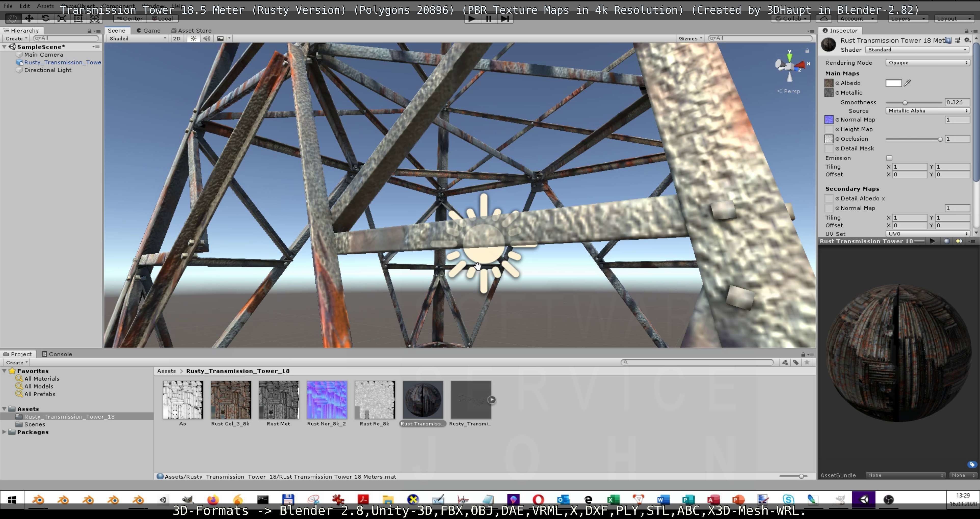Click the Collab button
980x519 pixels.
point(791,18)
